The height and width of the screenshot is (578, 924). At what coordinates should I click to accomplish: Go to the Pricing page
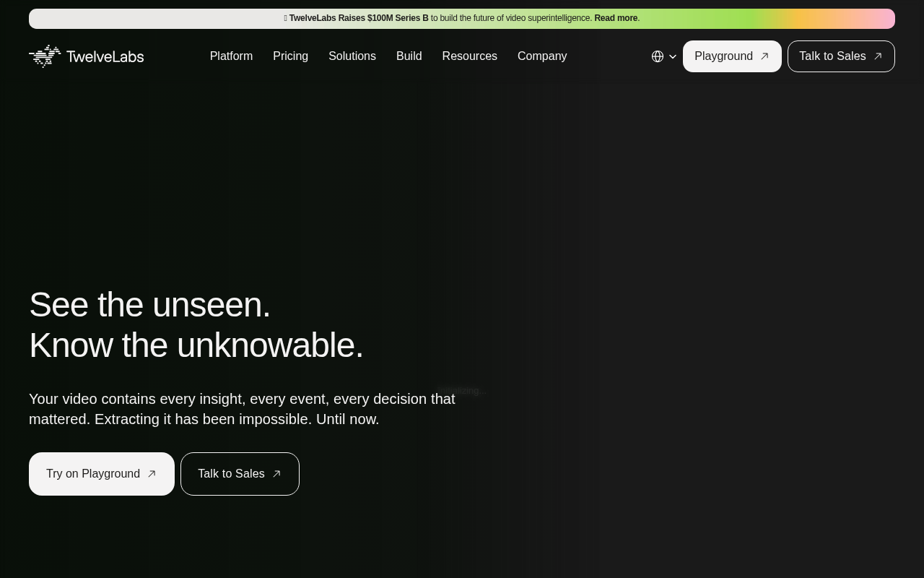pos(290,56)
